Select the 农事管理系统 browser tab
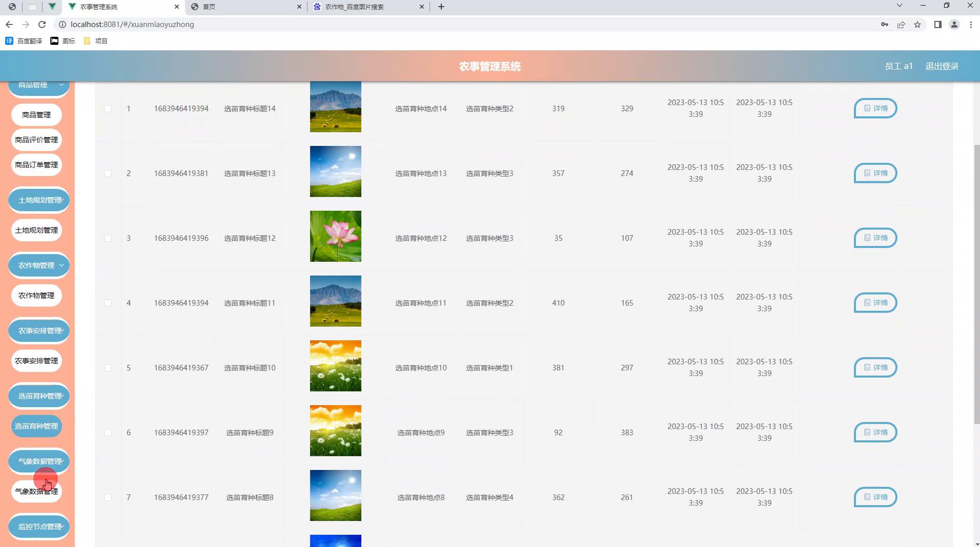The height and width of the screenshot is (547, 980). (124, 7)
